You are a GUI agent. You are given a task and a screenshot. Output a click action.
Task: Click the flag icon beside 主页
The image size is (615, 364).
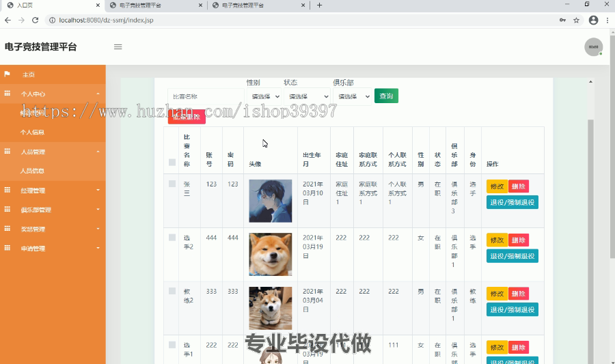click(x=7, y=74)
